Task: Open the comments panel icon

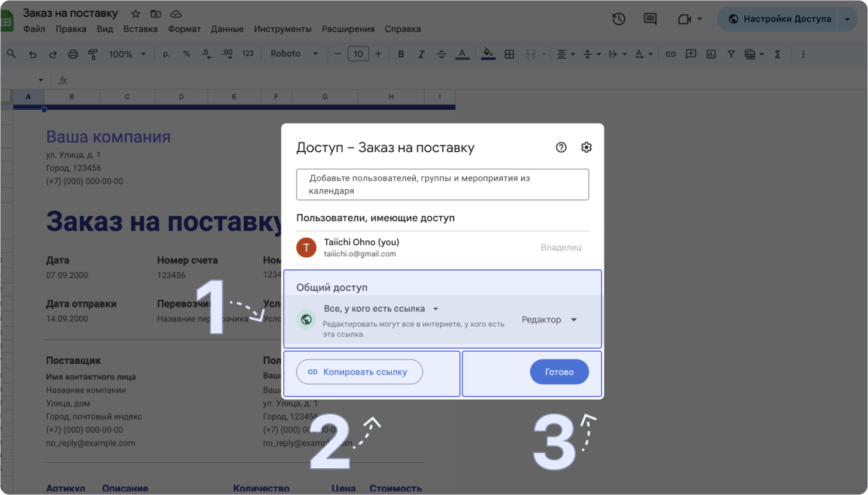Action: (x=650, y=19)
